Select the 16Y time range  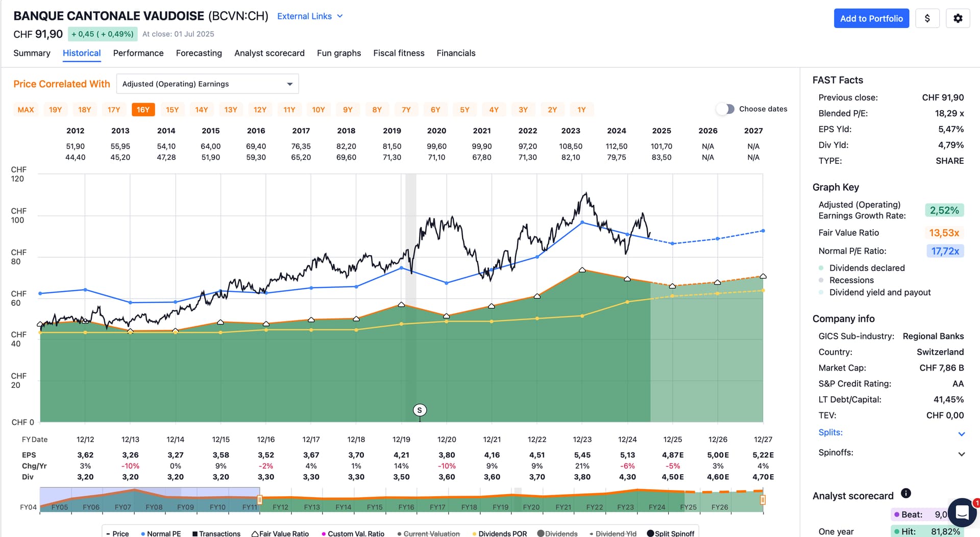coord(143,110)
